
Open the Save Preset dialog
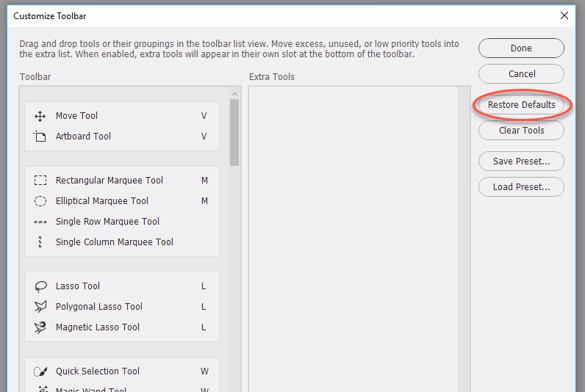(x=521, y=161)
